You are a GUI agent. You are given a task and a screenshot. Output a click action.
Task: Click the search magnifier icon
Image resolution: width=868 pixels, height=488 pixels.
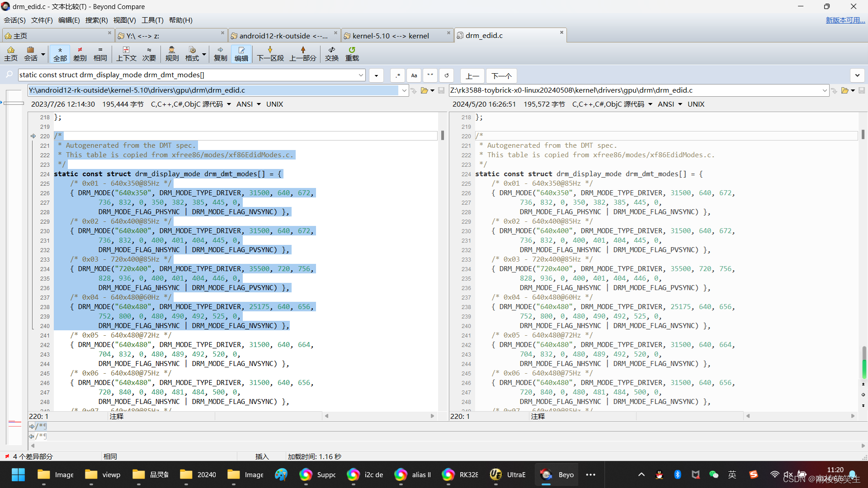9,75
